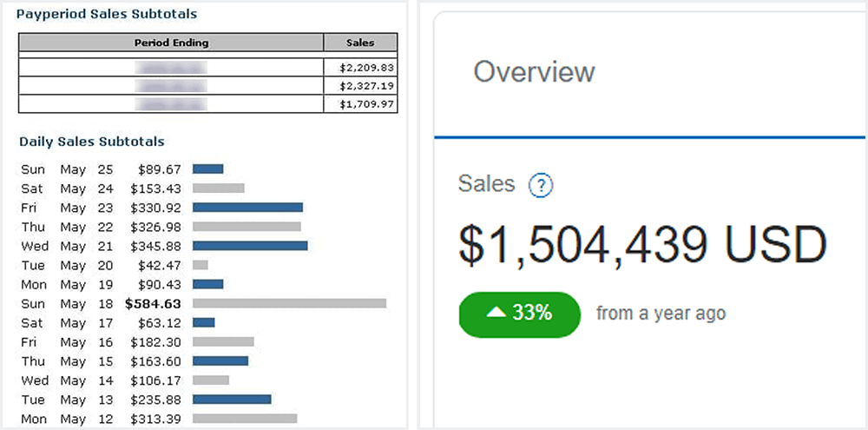Click the green 33% growth badge
Screen dimensions: 868x430
coord(519,314)
